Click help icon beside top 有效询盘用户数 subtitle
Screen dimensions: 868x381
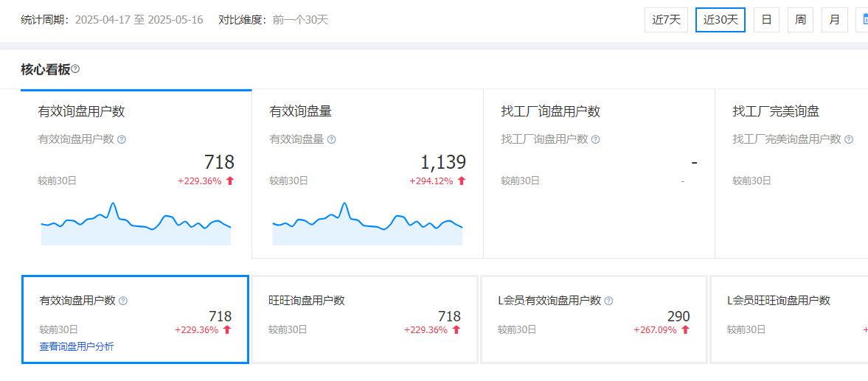tap(122, 139)
